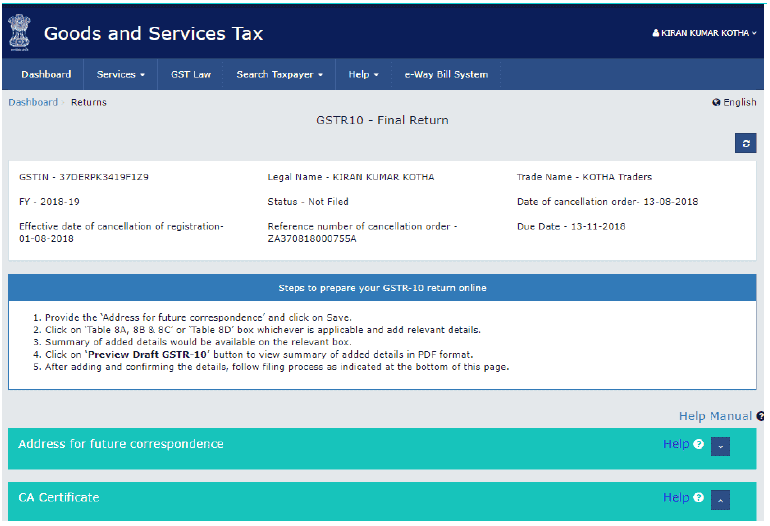Click the Returns breadcrumb
770x526 pixels.
click(x=89, y=102)
